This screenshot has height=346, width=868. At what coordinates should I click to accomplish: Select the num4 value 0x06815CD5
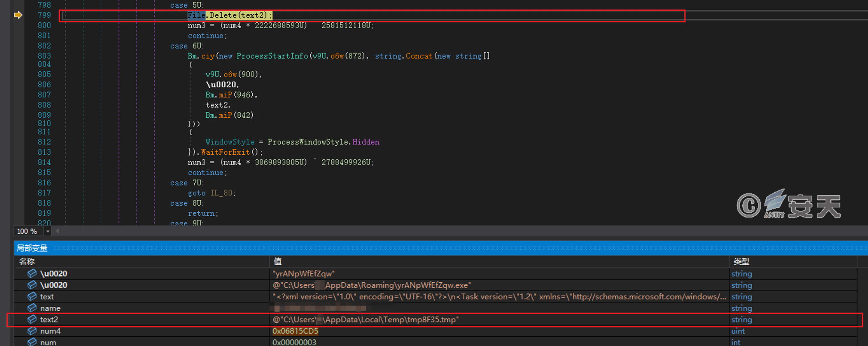pos(295,331)
